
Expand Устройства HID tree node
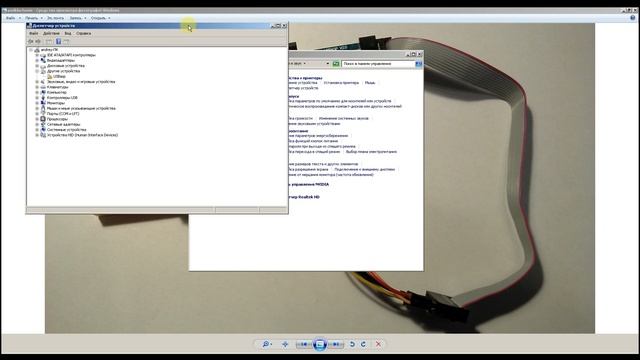(x=37, y=135)
